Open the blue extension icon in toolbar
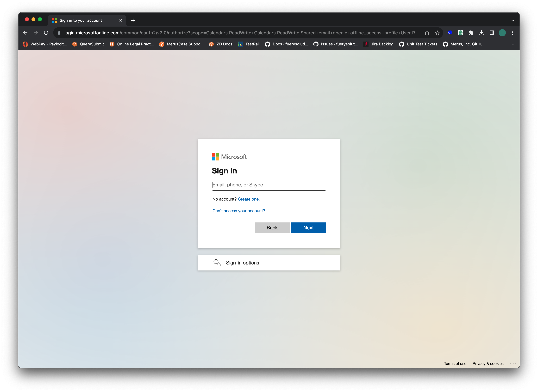 [x=450, y=33]
